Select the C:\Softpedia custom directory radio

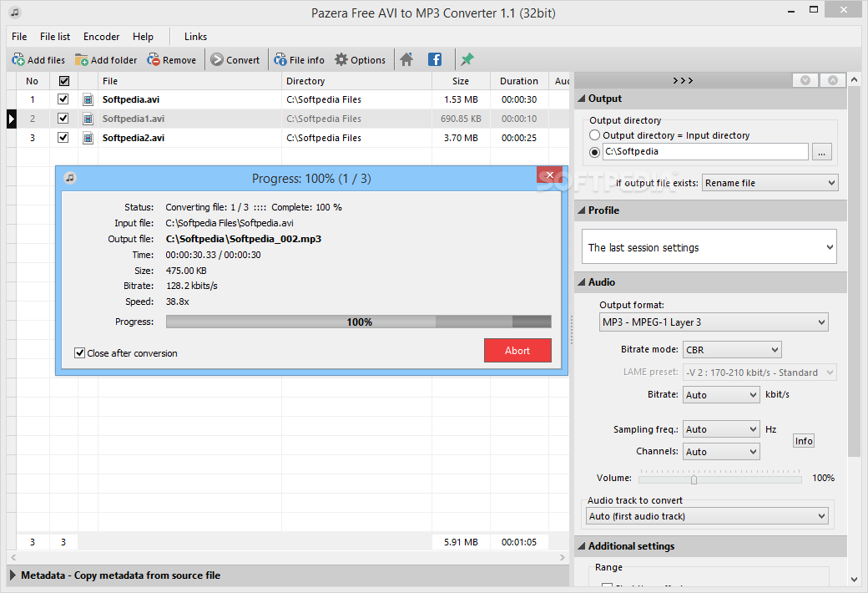click(594, 152)
